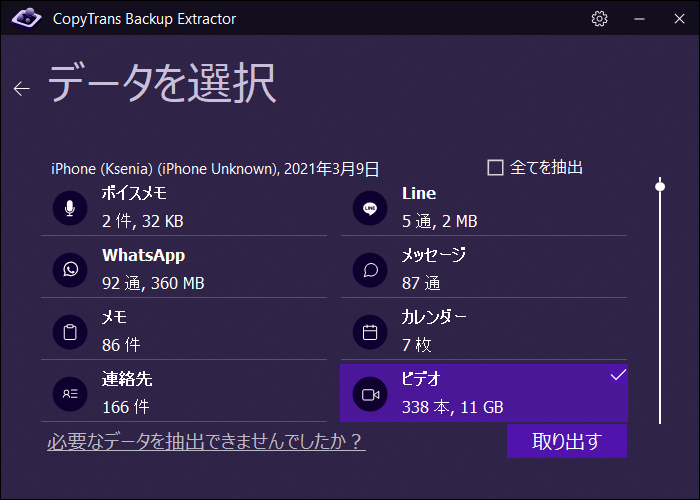The width and height of the screenshot is (700, 500).
Task: Select the メモ clipboard icon
Action: [70, 332]
